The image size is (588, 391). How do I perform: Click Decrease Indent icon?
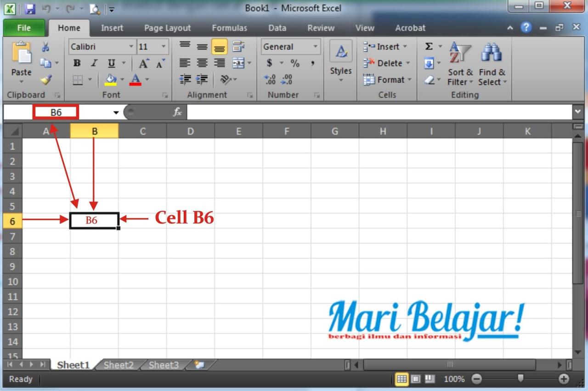tap(185, 80)
